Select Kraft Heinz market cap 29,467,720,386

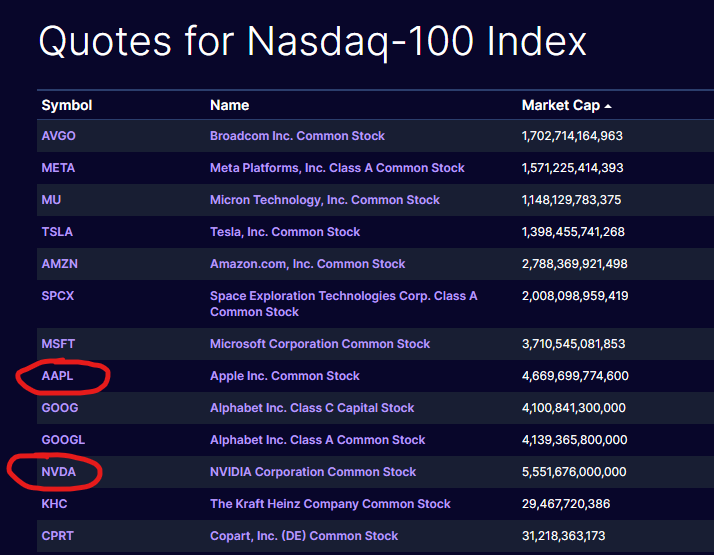(x=566, y=504)
